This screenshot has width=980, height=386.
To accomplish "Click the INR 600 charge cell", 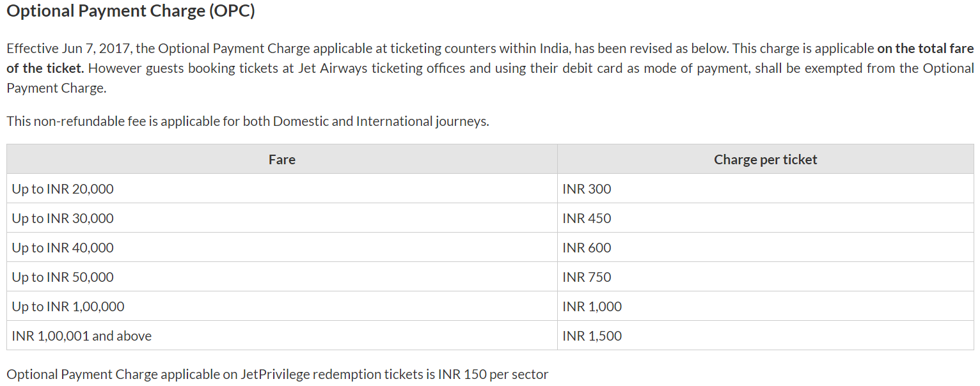I will tap(587, 248).
